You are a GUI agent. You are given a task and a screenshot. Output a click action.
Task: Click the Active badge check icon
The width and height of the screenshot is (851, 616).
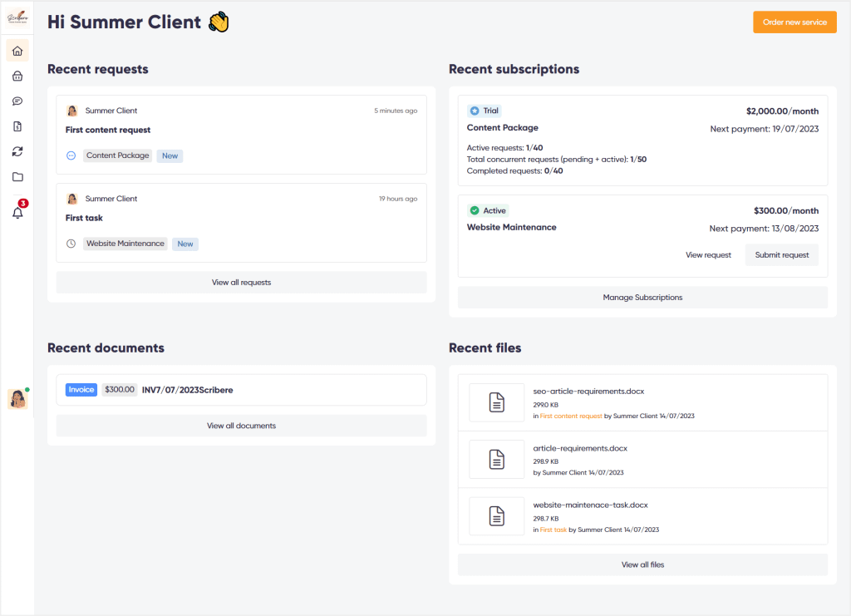click(x=475, y=210)
